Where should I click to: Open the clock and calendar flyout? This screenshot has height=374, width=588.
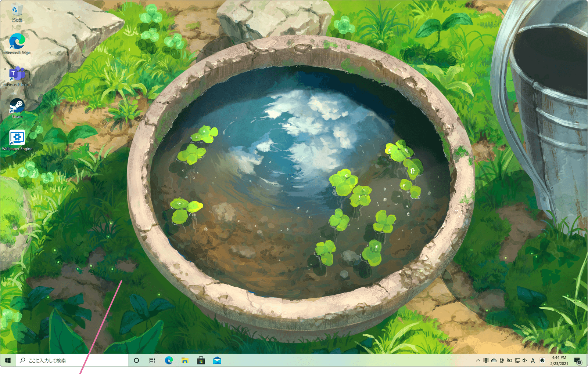[559, 360]
